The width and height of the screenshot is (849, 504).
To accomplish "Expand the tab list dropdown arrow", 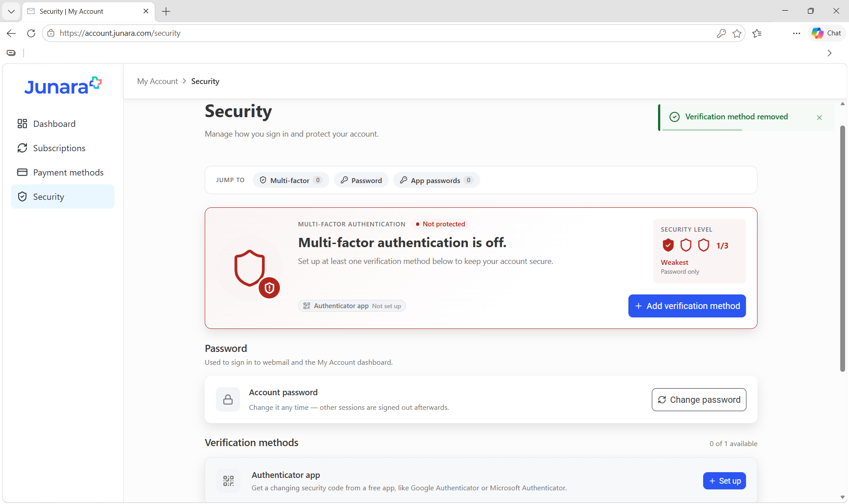I will (11, 11).
